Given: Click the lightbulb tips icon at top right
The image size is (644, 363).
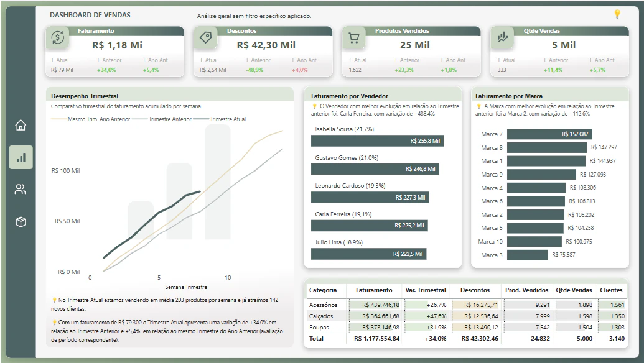Looking at the screenshot, I should coord(617,14).
